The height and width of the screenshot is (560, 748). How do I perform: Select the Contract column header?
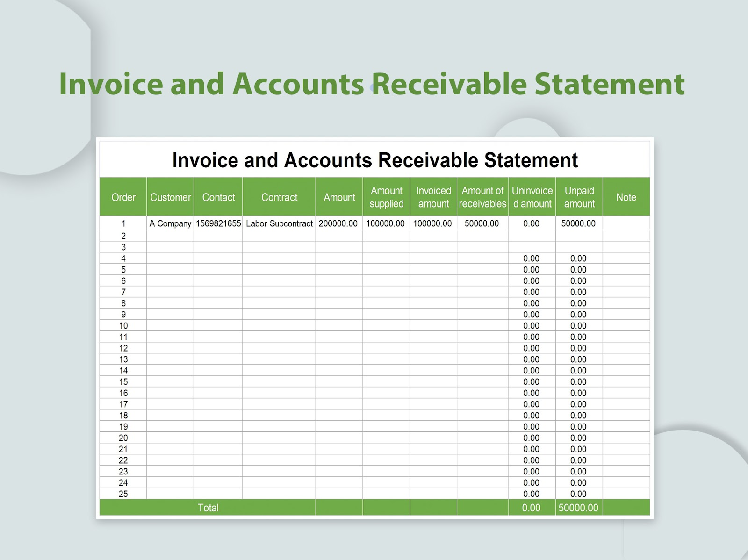pos(279,197)
